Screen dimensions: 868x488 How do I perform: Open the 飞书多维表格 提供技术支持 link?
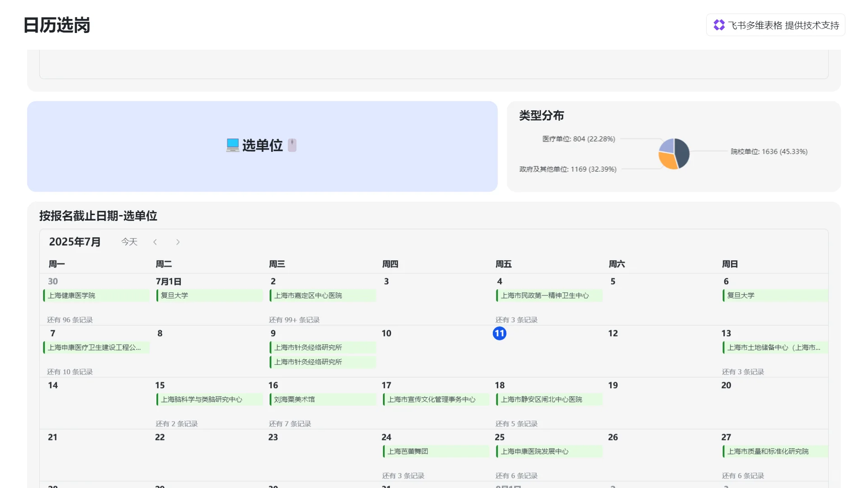coord(776,25)
